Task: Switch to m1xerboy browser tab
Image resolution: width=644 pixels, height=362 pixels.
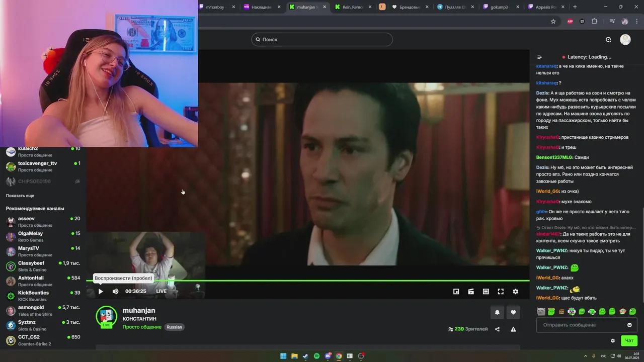Action: [216, 7]
